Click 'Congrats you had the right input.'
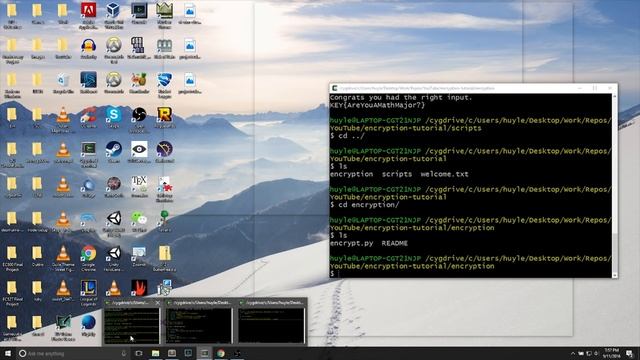Image resolution: width=640 pixels, height=360 pixels. [x=401, y=97]
